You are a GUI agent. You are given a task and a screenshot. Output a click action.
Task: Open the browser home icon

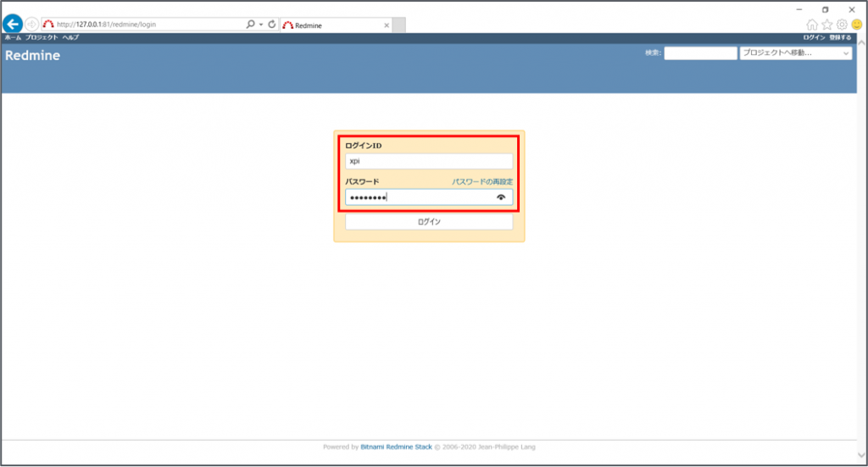[x=812, y=25]
